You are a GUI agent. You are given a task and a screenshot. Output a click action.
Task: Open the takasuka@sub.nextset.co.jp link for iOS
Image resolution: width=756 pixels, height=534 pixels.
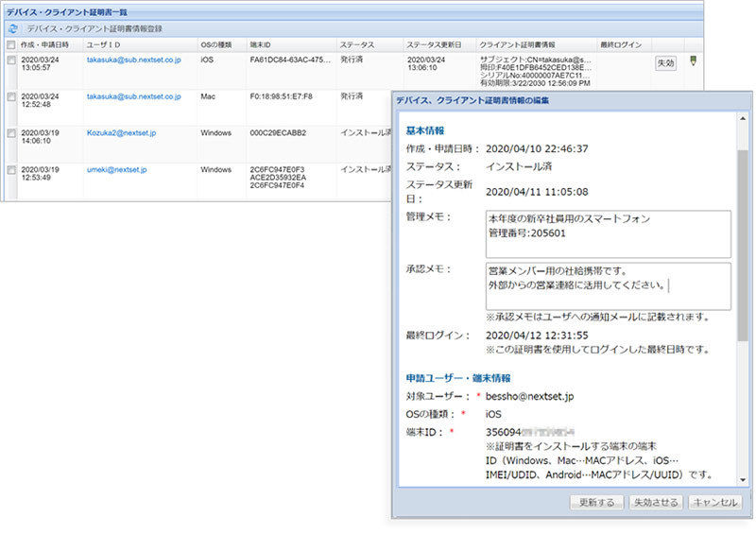tap(133, 59)
